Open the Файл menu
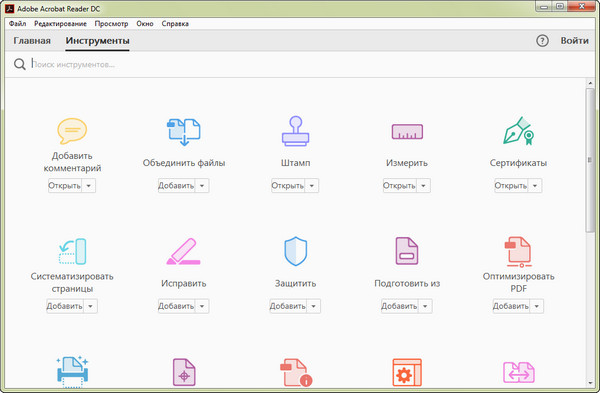The image size is (600, 393). 18,23
